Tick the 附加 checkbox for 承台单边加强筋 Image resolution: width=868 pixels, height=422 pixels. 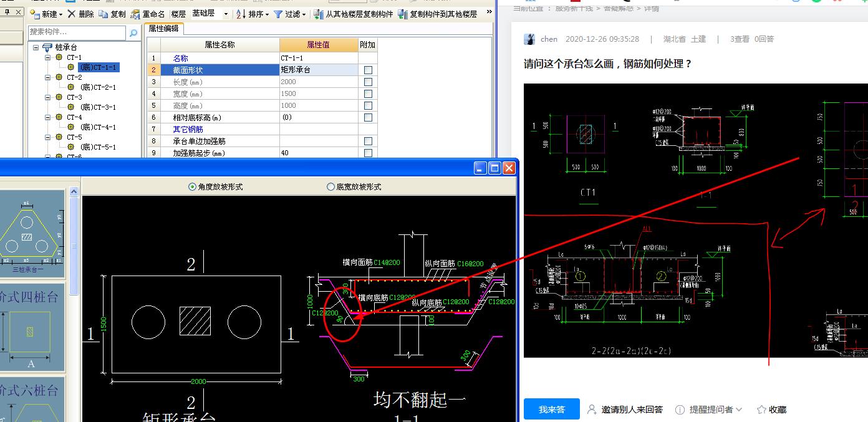click(x=368, y=141)
